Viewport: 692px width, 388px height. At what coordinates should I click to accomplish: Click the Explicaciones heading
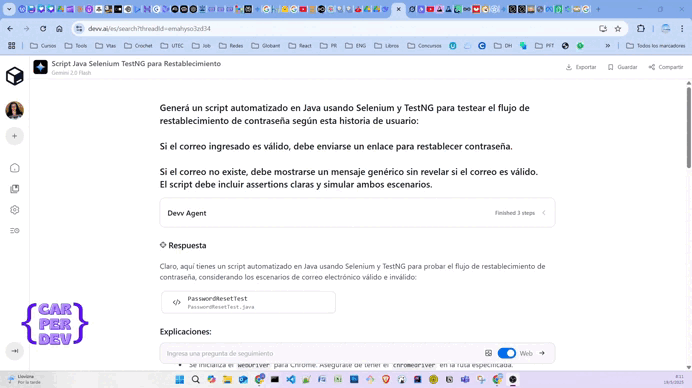click(x=185, y=331)
